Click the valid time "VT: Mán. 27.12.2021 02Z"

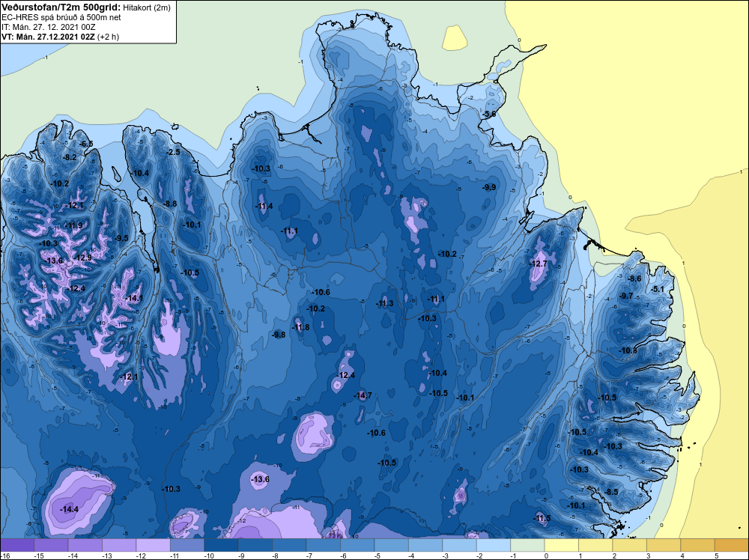(x=48, y=37)
